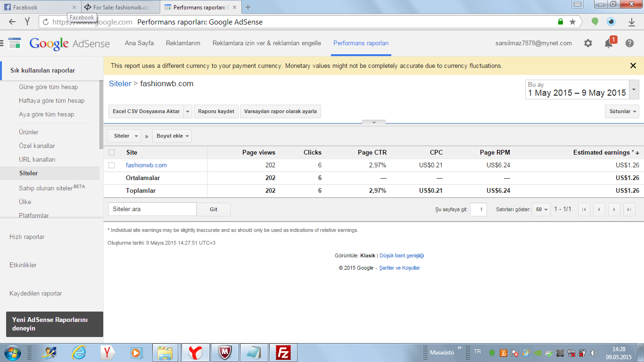Open the Sütunlar columns dropdown
644x362 pixels.
point(622,111)
